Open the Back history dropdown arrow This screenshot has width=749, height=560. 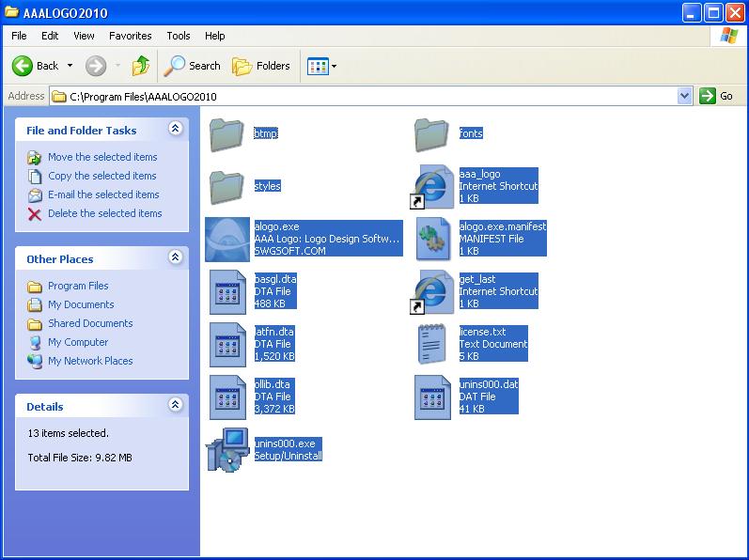pyautogui.click(x=70, y=66)
